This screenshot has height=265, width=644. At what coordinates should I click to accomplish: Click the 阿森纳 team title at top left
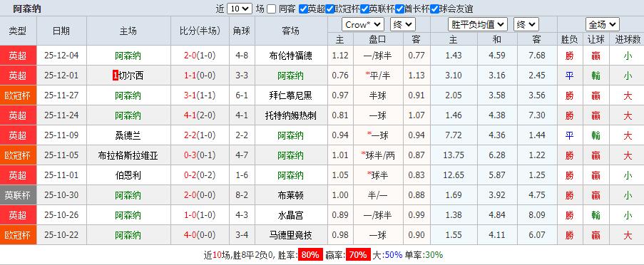pyautogui.click(x=27, y=9)
